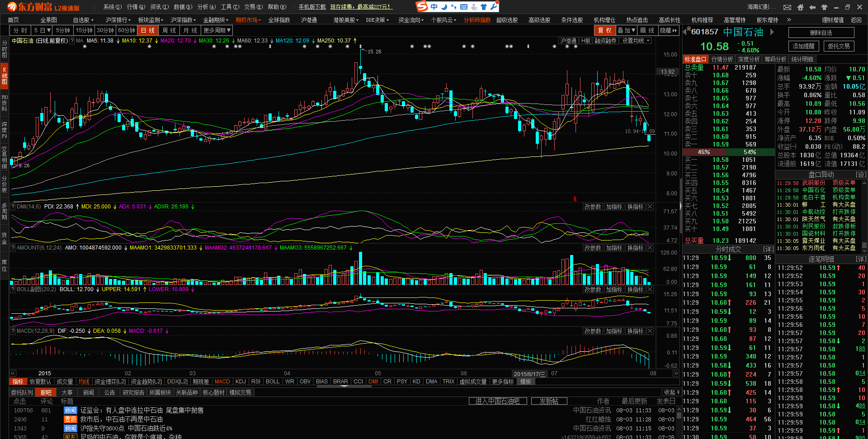Click 进入中国石油吧 button
Image resolution: width=868 pixels, height=439 pixels.
point(498,401)
